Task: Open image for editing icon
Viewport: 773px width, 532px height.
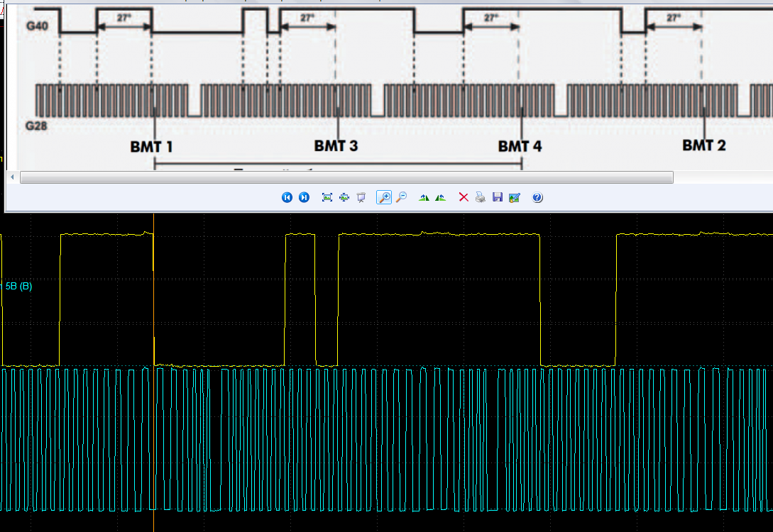Action: coord(515,197)
